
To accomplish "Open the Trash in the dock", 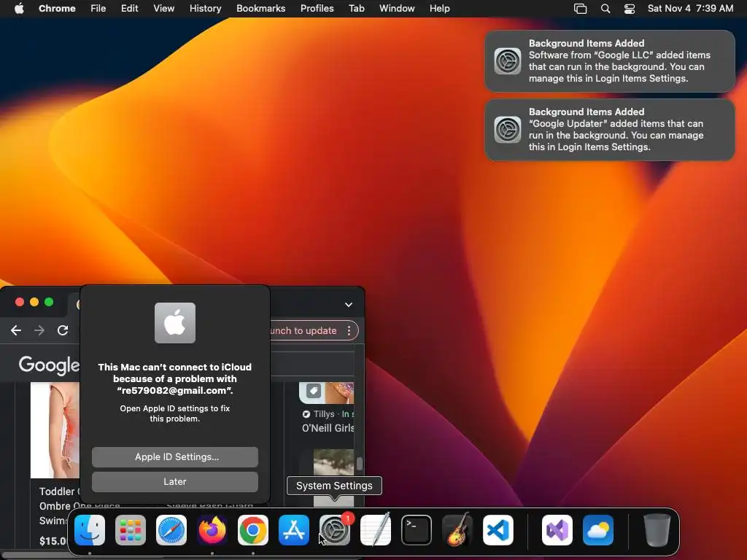I will point(657,530).
